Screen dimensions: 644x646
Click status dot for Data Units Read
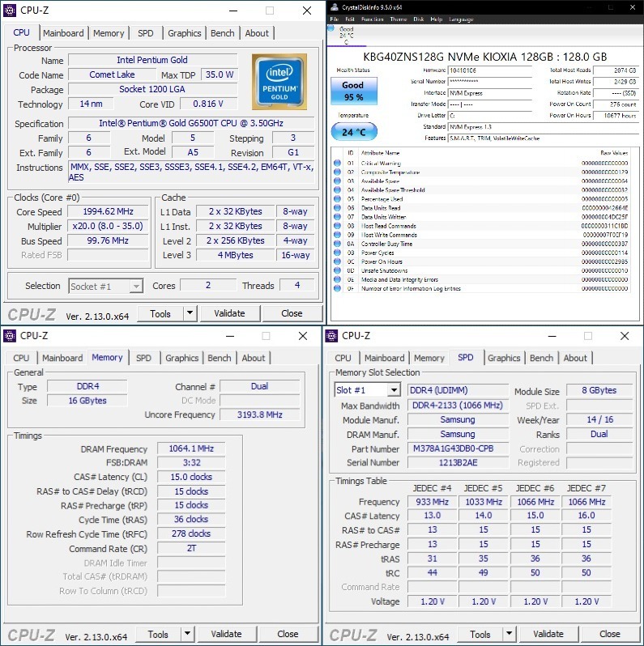pos(337,208)
